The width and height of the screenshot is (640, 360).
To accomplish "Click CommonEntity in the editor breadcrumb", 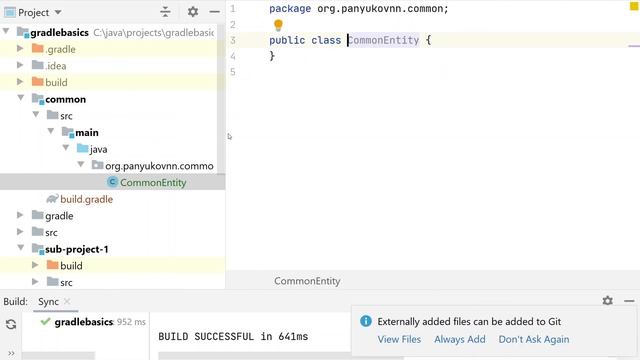I will (307, 281).
